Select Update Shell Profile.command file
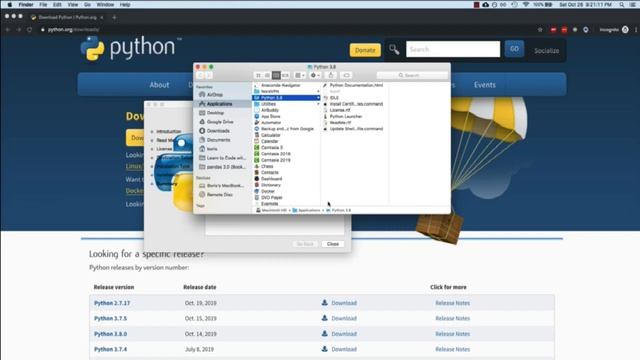Viewport: 640px width, 360px height. [x=355, y=129]
